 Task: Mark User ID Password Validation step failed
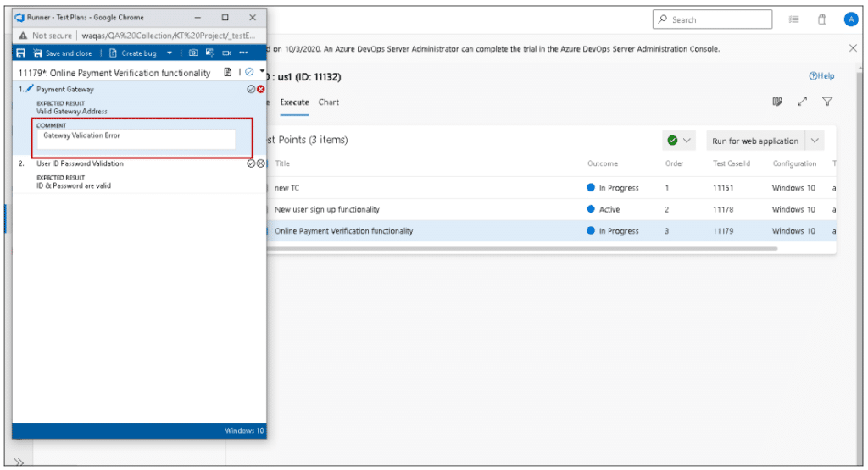click(x=261, y=163)
